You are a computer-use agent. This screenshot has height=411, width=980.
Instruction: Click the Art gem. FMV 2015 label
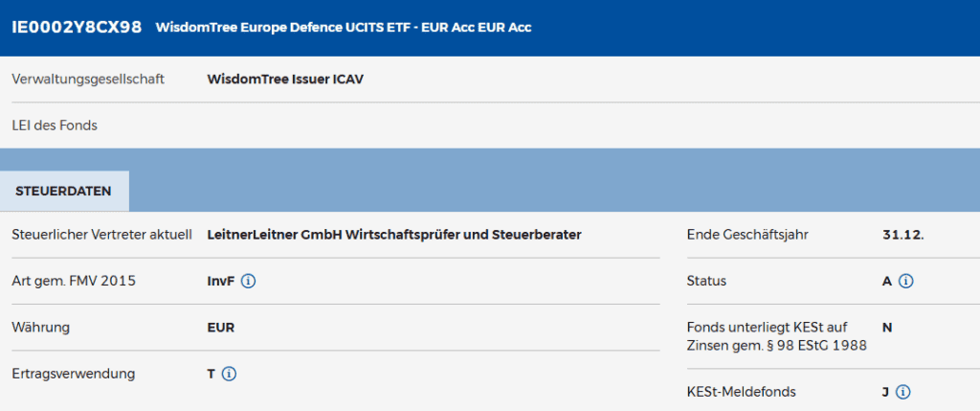point(74,281)
